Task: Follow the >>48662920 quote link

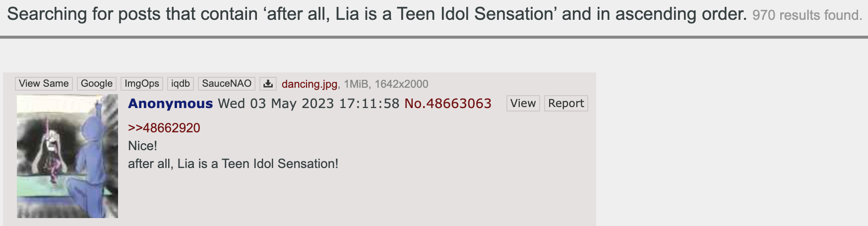Action: pos(164,128)
